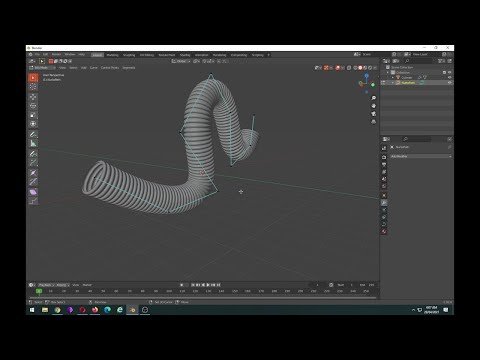Expand the Cylinder item in outliner
The height and width of the screenshot is (360, 480).
tap(393, 77)
